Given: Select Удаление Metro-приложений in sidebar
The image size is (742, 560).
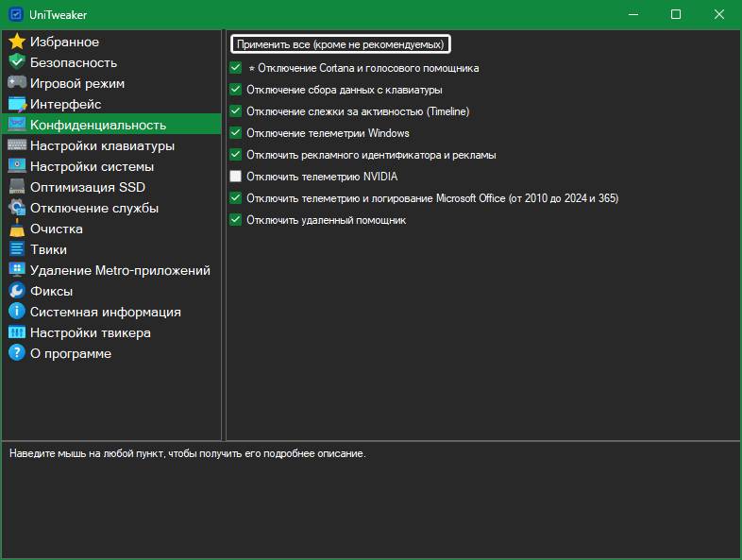Looking at the screenshot, I should tap(120, 270).
